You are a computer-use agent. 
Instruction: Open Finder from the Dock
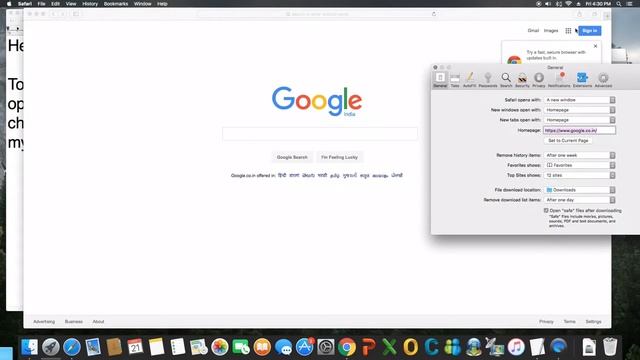[x=29, y=347]
